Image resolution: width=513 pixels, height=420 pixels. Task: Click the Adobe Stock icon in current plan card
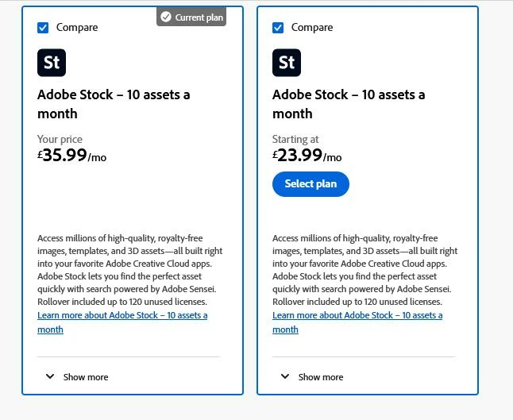pyautogui.click(x=52, y=63)
